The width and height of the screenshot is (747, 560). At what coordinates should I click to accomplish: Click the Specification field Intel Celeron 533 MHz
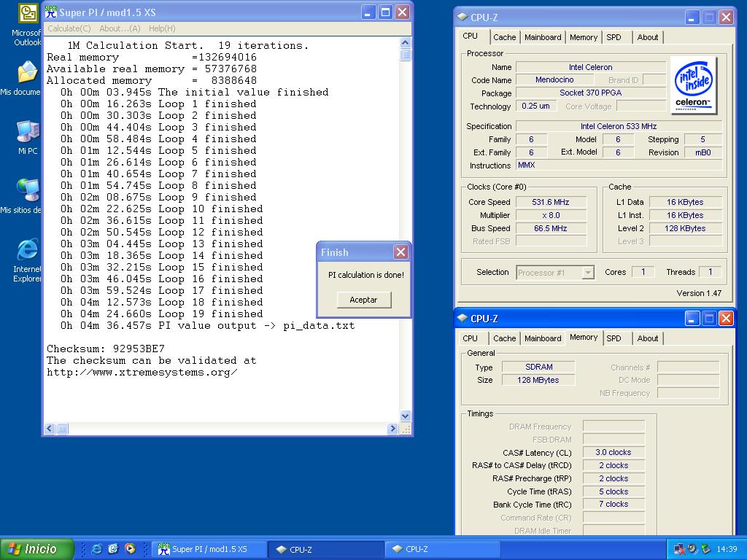(x=619, y=126)
